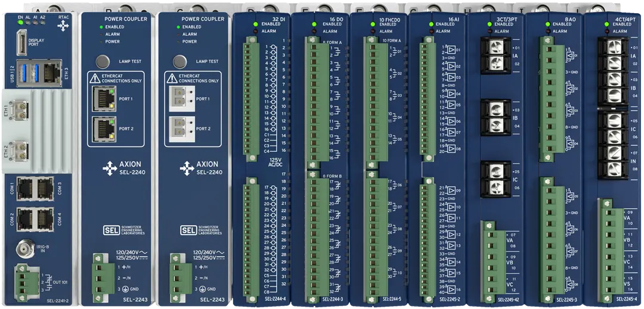Select the DisplayPort connector on RTAC module
Image resolution: width=644 pixels, height=309 pixels.
coord(22,43)
